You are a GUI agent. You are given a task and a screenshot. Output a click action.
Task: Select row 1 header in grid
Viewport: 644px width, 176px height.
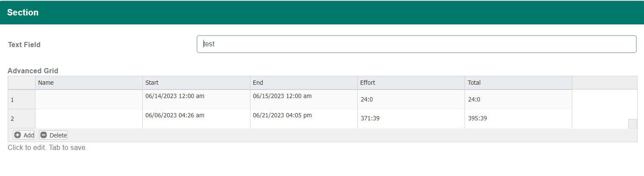[x=21, y=99]
